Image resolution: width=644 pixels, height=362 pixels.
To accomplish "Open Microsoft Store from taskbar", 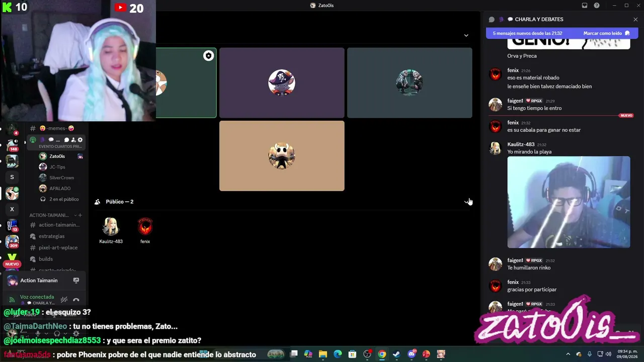I will tap(353, 354).
